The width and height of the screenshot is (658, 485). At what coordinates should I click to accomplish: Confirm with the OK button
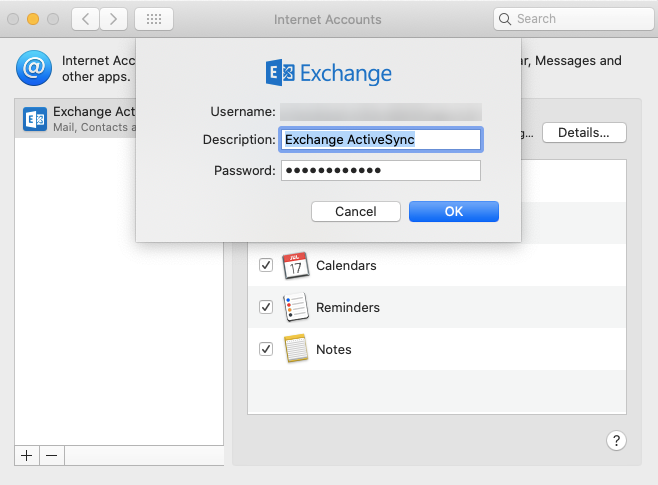click(454, 211)
